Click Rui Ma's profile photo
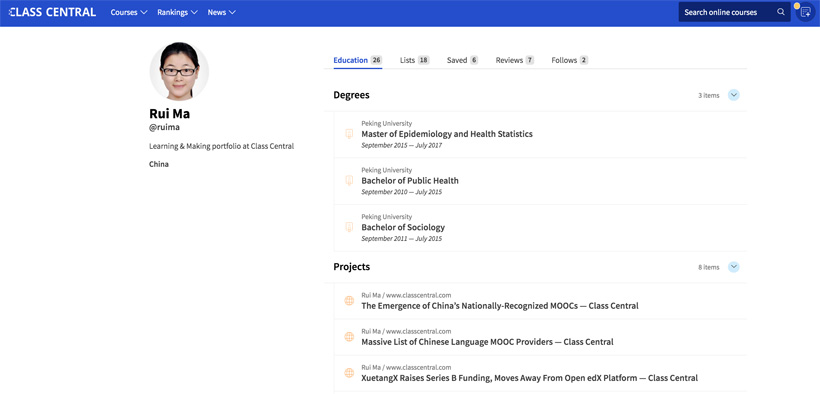820x394 pixels. pyautogui.click(x=179, y=71)
